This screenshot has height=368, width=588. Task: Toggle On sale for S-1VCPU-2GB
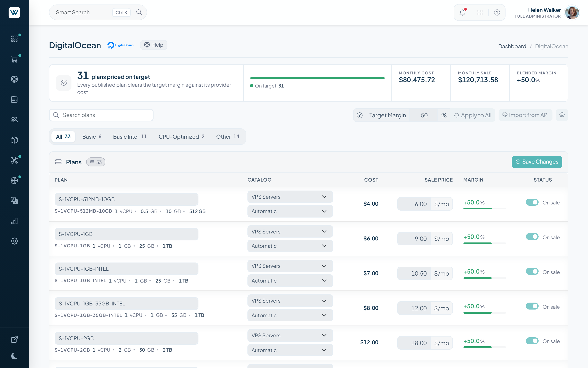[532, 341]
